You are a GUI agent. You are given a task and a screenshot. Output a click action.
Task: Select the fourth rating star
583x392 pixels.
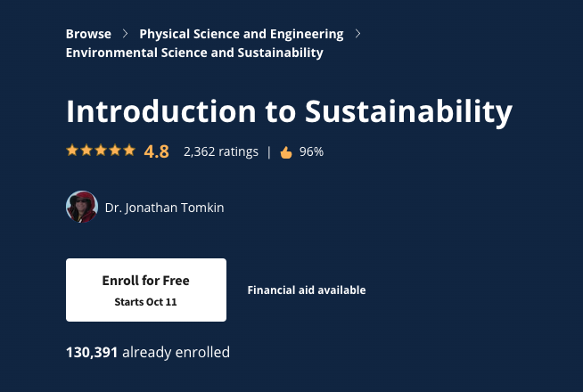click(115, 151)
